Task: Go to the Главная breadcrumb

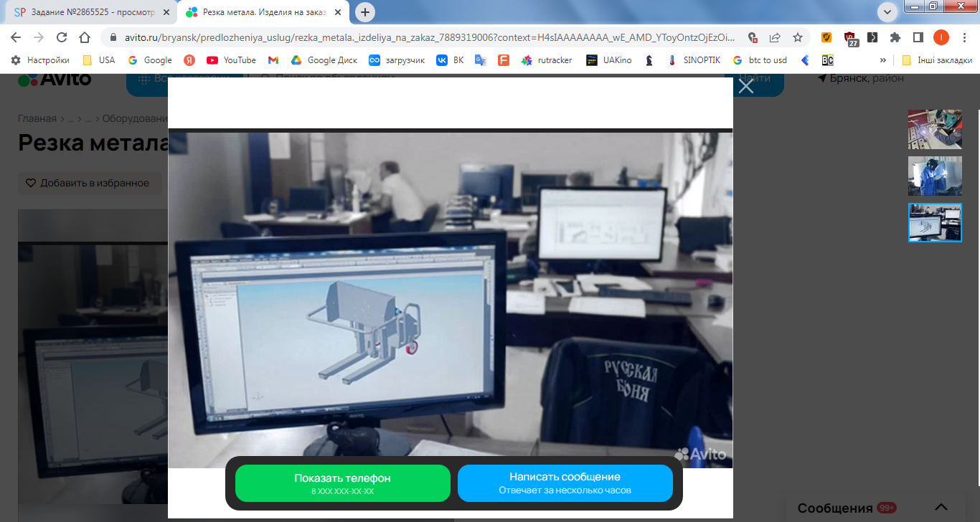Action: click(x=37, y=118)
